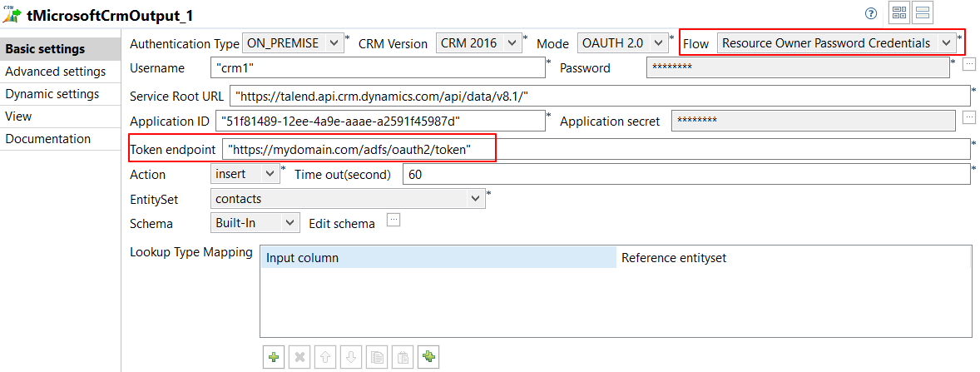Open the Authentication Type dropdown
This screenshot has height=372, width=980.
point(292,43)
